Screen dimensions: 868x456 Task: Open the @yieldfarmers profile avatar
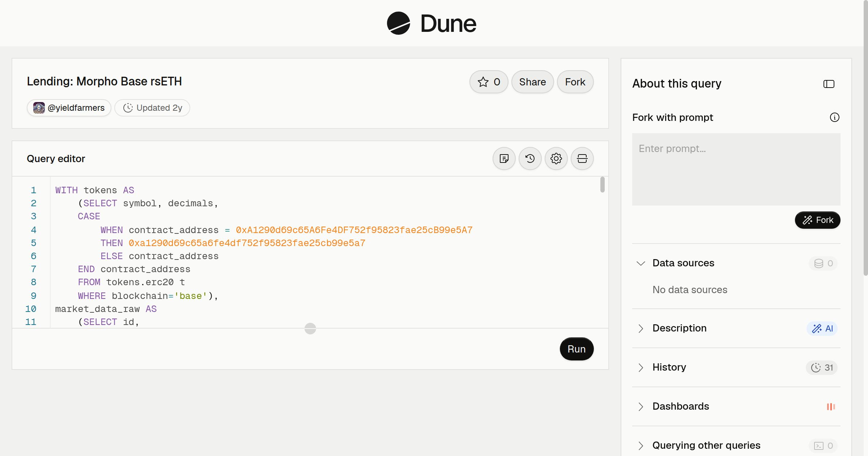[39, 108]
